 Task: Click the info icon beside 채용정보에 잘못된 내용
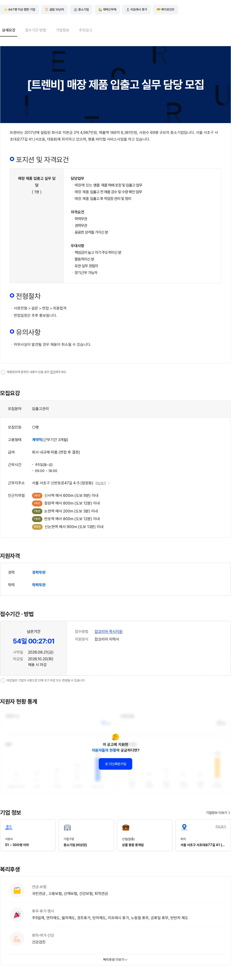point(3,372)
